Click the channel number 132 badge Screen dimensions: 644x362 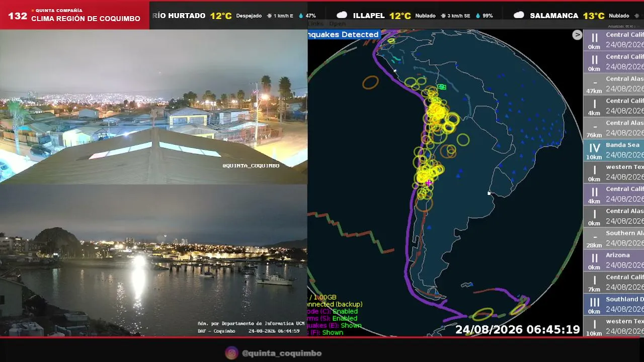point(18,16)
